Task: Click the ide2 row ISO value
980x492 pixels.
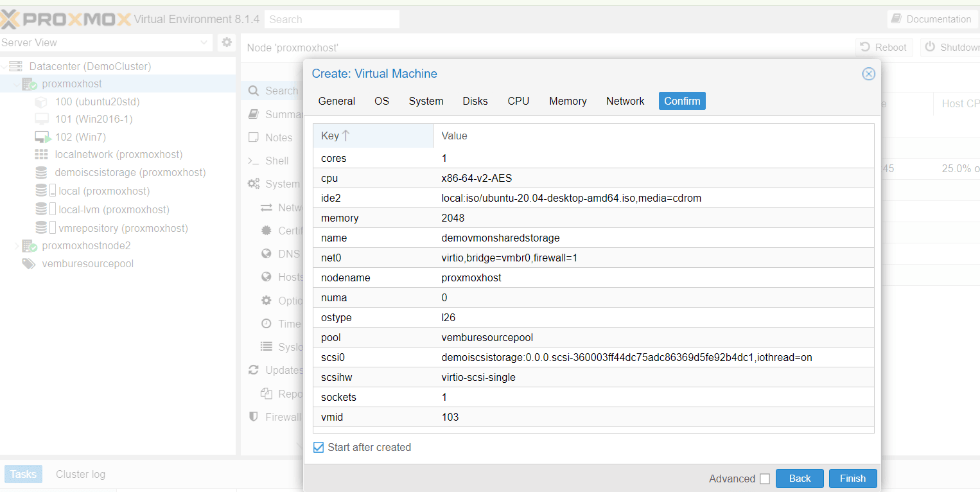Action: (x=572, y=198)
